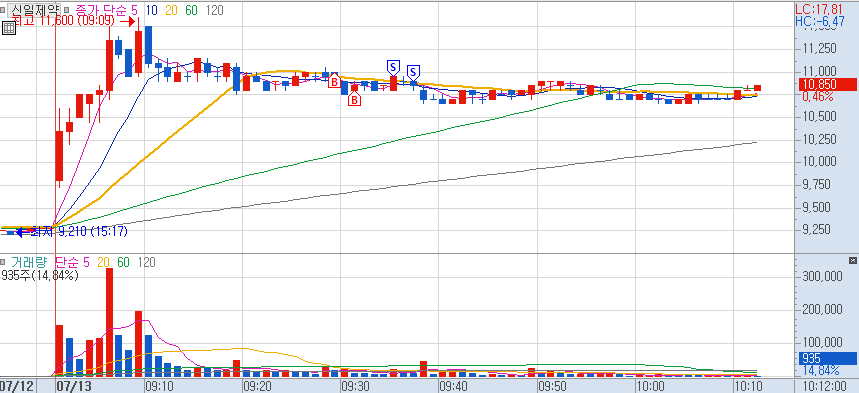Select price moving average period 20

[171, 10]
